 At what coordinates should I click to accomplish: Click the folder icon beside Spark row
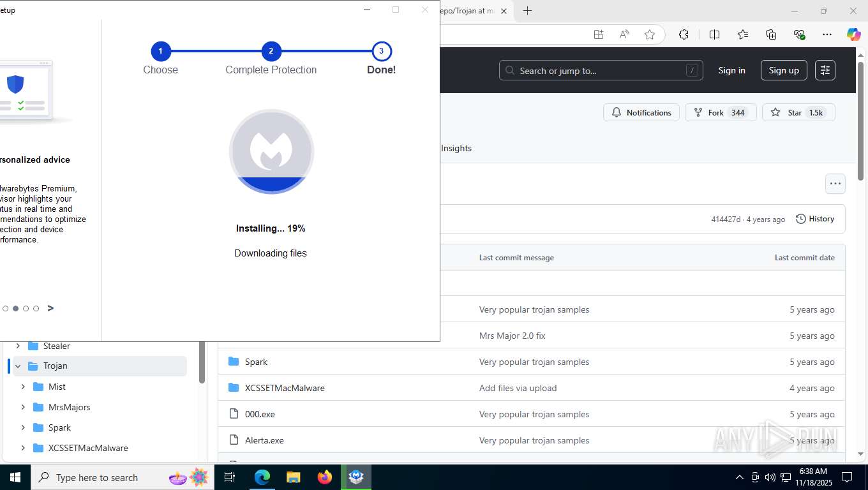click(x=234, y=362)
